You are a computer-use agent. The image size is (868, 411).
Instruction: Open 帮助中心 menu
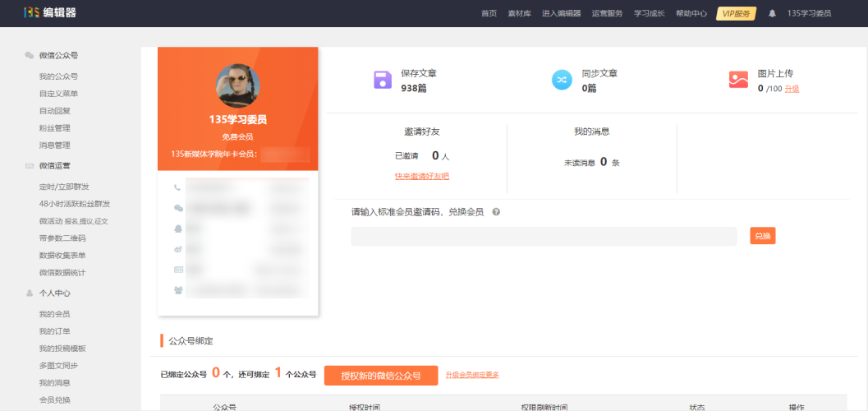(691, 13)
